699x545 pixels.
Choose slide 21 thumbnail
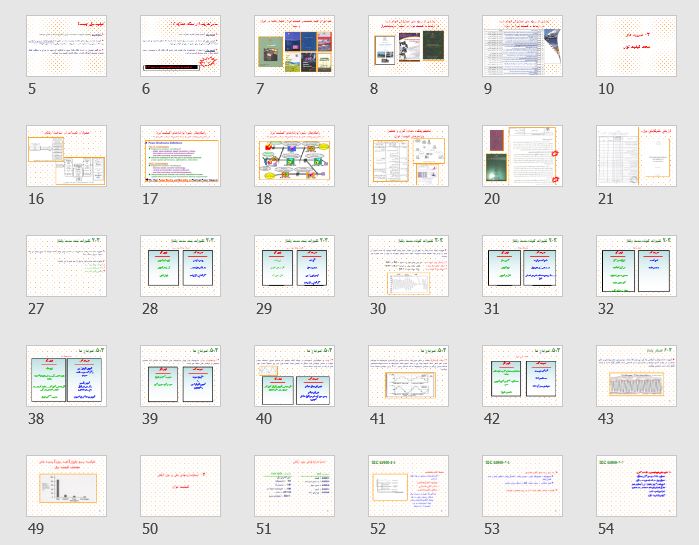(x=636, y=156)
